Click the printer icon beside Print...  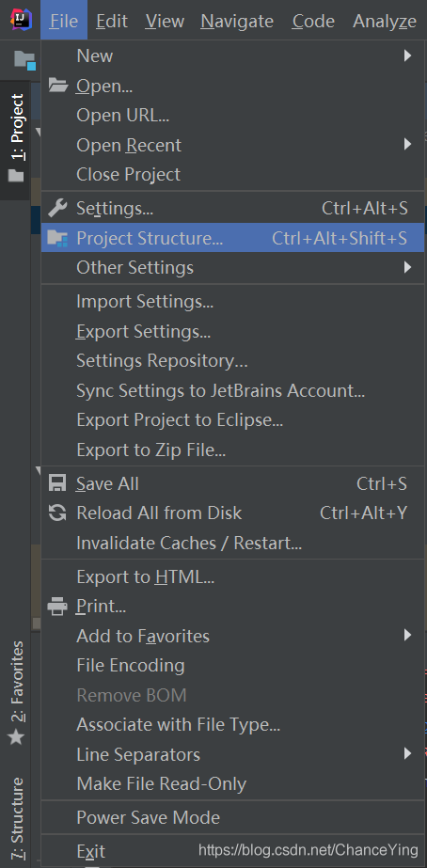point(57,607)
